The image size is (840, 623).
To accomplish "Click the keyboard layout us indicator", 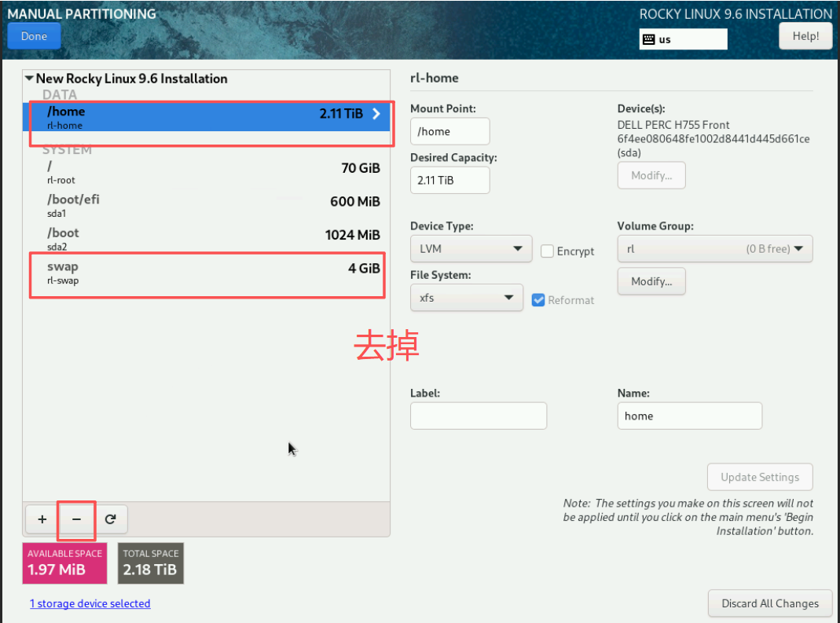I will pos(683,39).
